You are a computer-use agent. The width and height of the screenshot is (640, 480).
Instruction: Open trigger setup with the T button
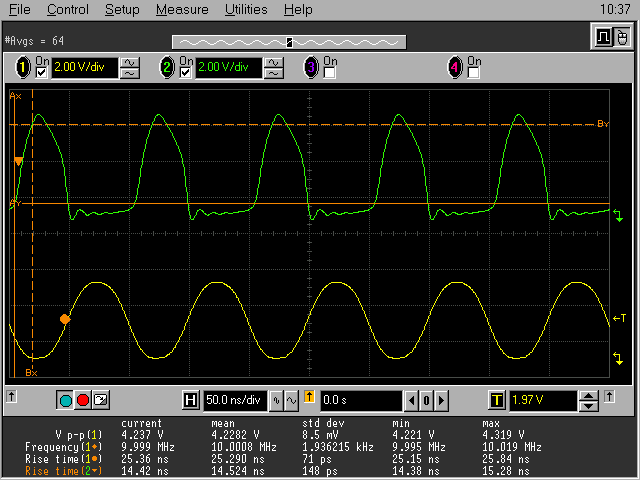(x=496, y=400)
